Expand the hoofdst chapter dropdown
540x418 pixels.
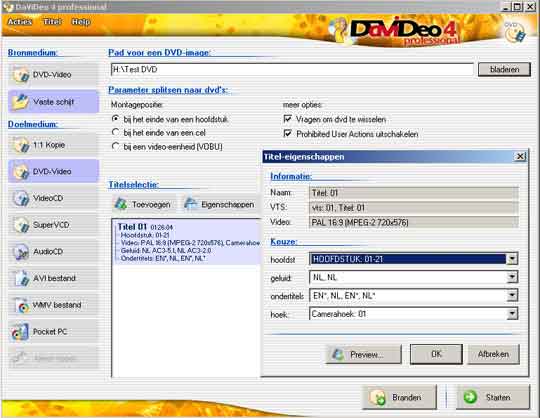pyautogui.click(x=512, y=259)
